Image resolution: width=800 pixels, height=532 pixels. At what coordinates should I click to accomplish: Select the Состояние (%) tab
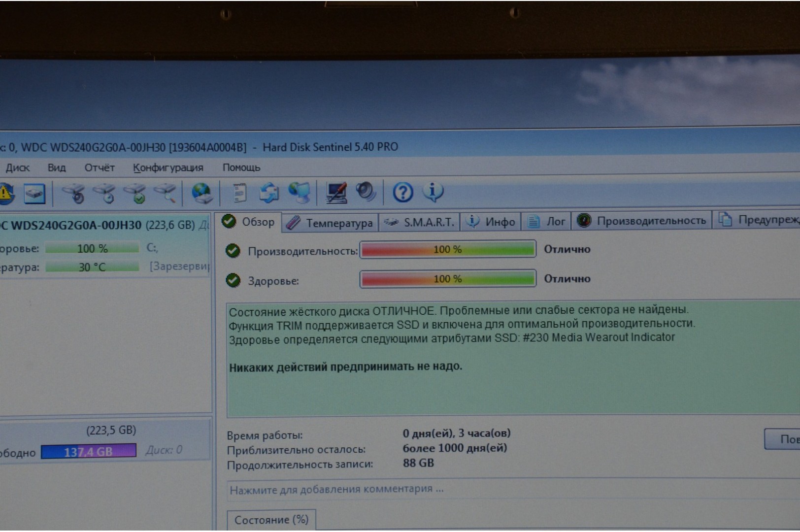coord(271,520)
